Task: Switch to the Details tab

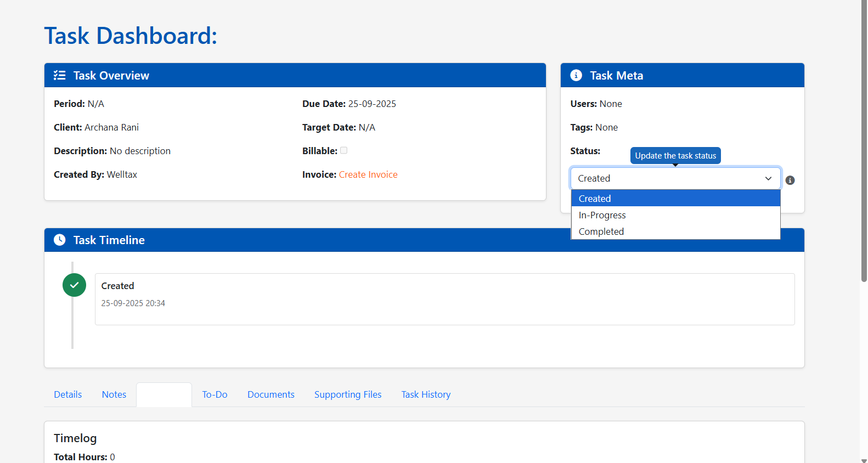Action: pyautogui.click(x=68, y=394)
